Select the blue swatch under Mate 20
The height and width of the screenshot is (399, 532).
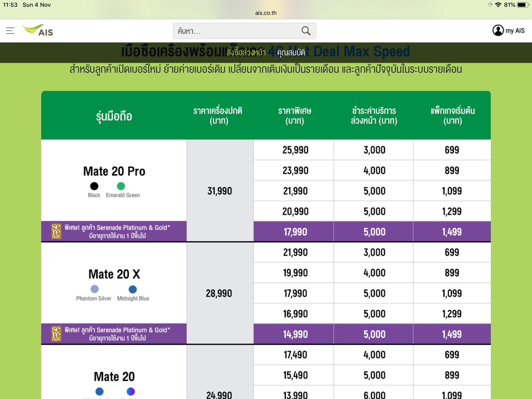100,392
